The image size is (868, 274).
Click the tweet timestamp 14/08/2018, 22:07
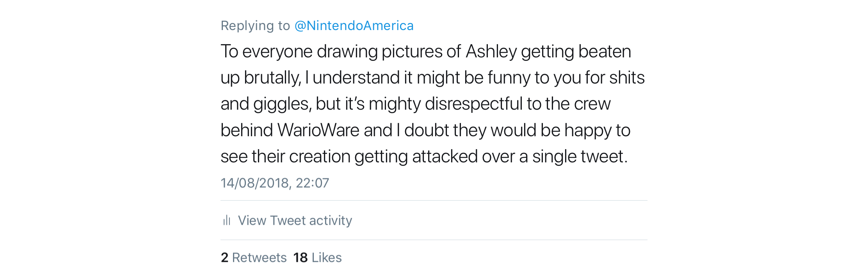point(275,183)
